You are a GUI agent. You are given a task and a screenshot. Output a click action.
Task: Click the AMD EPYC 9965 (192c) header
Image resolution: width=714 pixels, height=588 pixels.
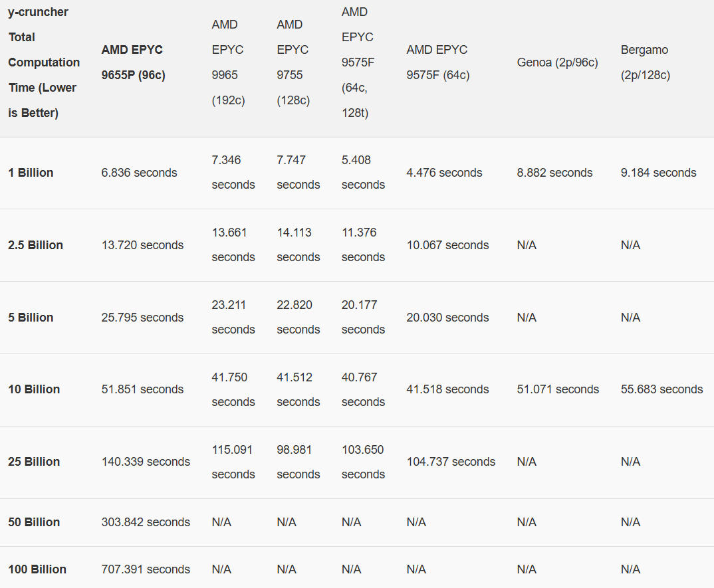point(228,62)
